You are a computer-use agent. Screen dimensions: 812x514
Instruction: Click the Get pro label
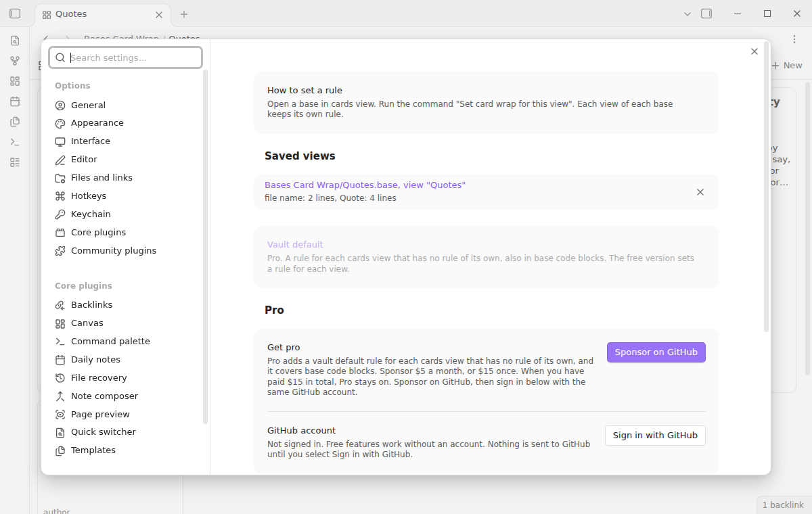[284, 348]
